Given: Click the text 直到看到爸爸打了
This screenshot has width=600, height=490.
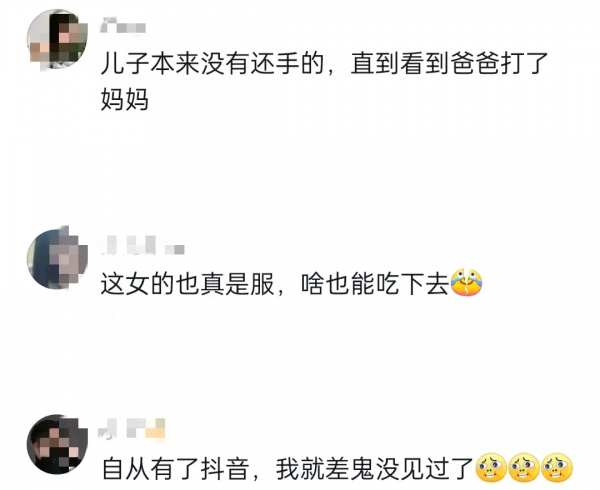Looking at the screenshot, I should (x=450, y=63).
